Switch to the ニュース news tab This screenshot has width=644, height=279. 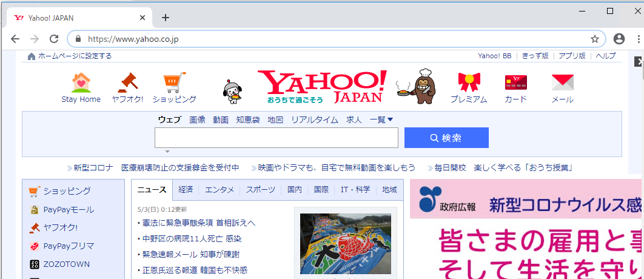click(x=152, y=190)
